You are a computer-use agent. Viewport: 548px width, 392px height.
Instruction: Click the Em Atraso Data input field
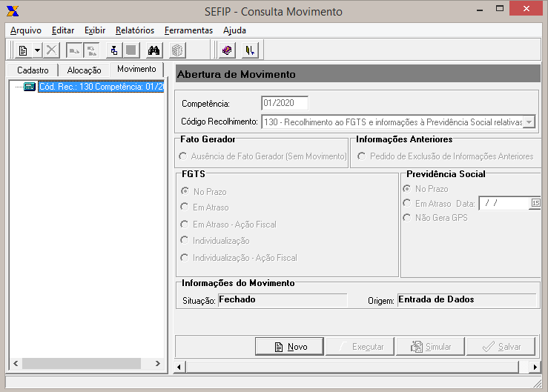[x=505, y=203]
